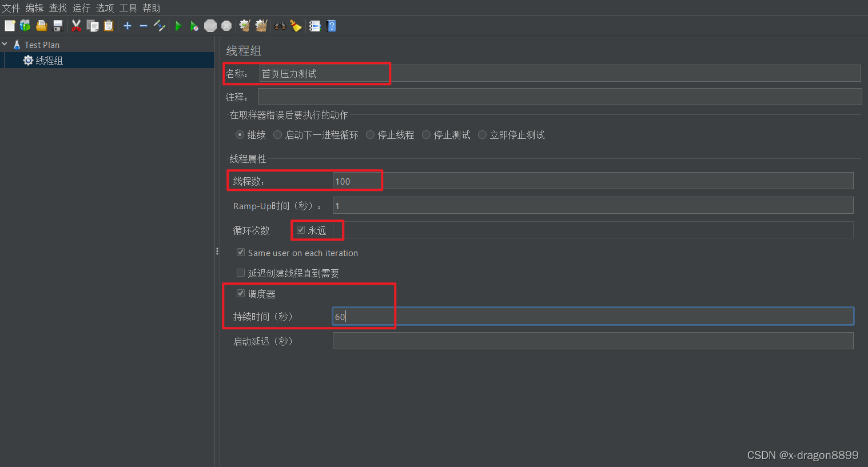Image resolution: width=868 pixels, height=467 pixels.
Task: Start the test with green play icon
Action: coord(178,26)
